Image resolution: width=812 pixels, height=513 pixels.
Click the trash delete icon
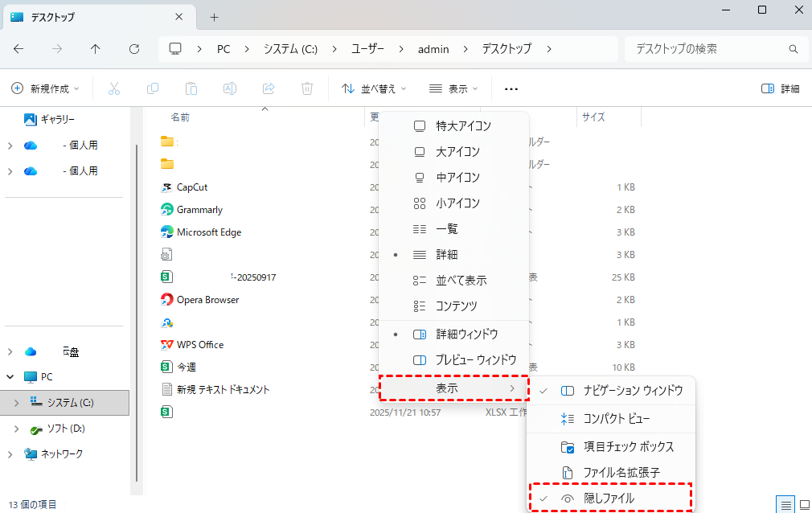pyautogui.click(x=307, y=88)
